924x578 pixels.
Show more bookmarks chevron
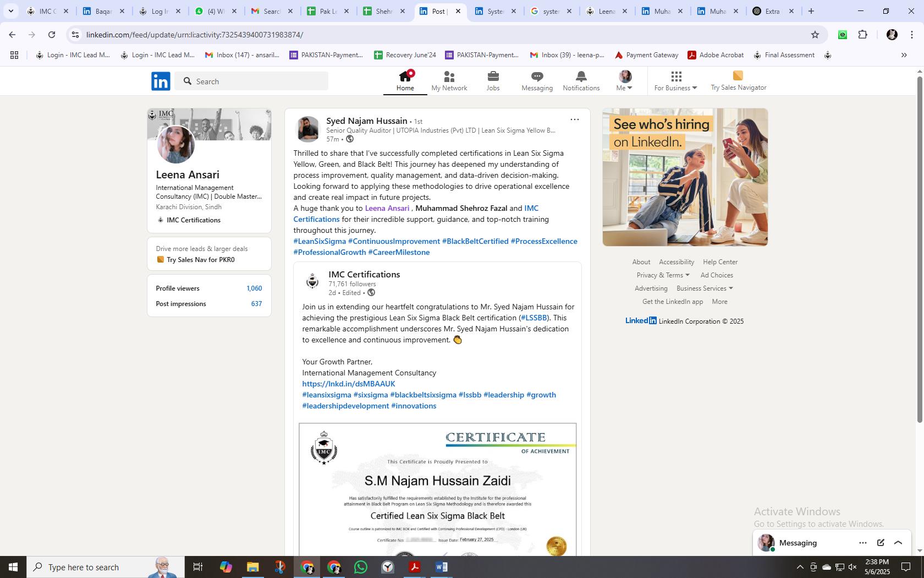pos(904,55)
